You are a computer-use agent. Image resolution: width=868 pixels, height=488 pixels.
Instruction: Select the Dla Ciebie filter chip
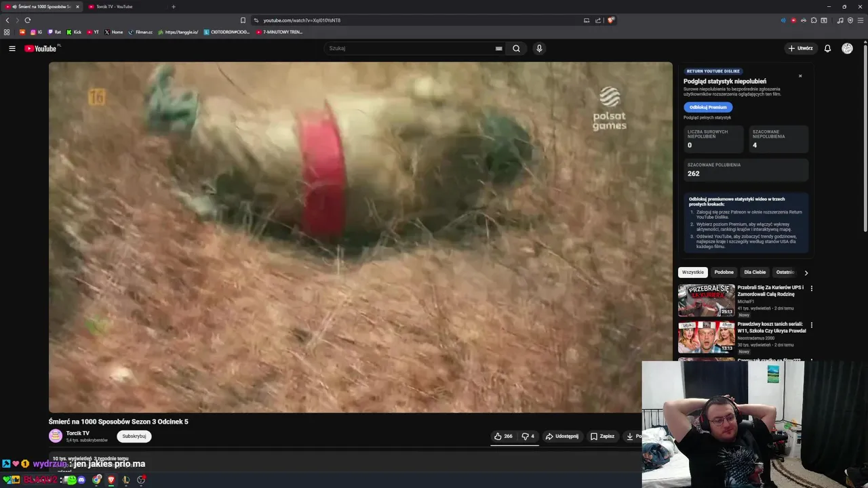[x=755, y=272]
